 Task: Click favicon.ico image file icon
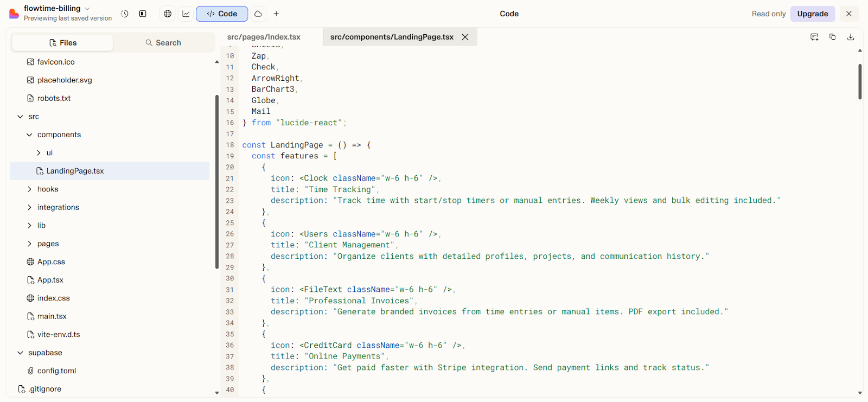tap(30, 62)
